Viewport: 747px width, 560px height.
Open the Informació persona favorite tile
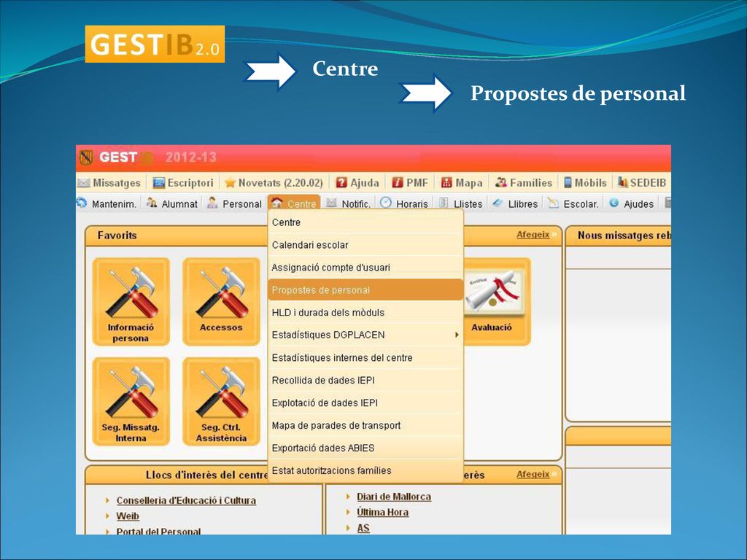(x=131, y=302)
